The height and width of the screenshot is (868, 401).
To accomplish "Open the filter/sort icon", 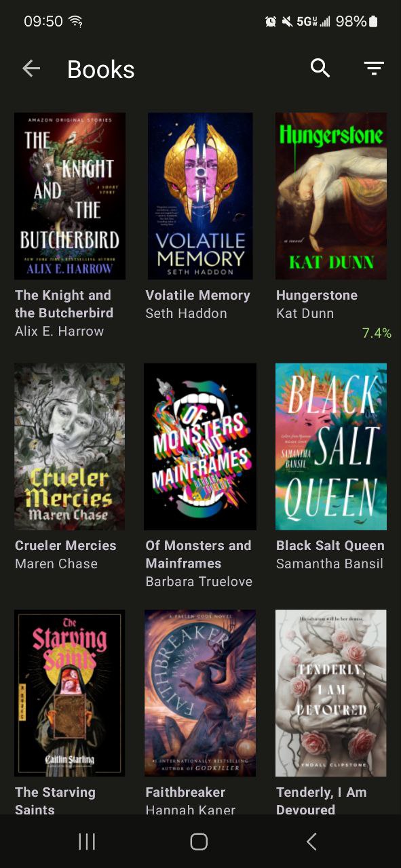I will [x=374, y=68].
